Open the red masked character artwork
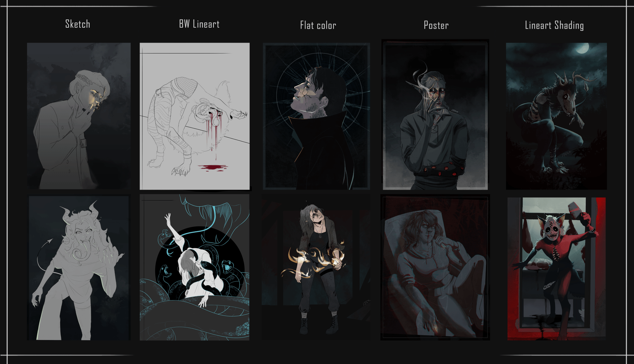The height and width of the screenshot is (364, 634). pos(556,269)
